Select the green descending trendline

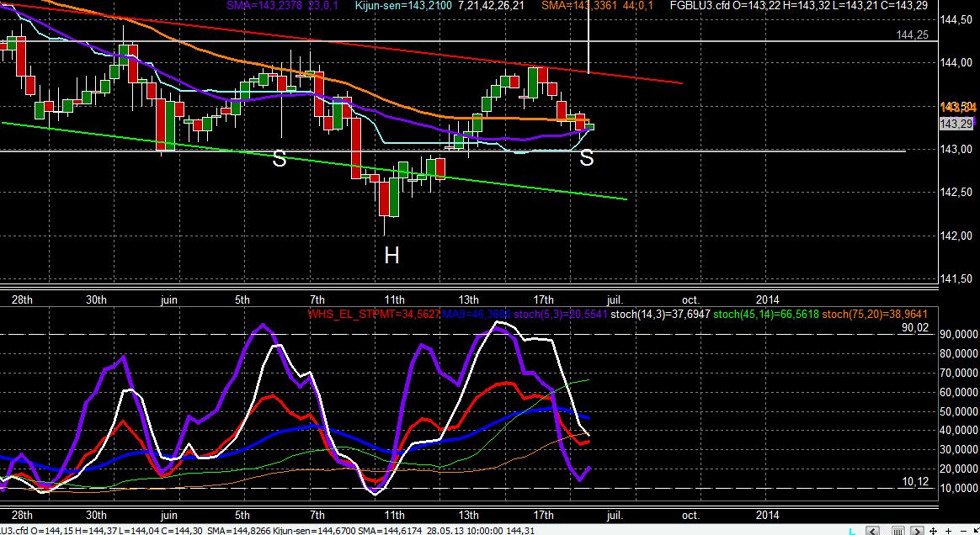click(x=312, y=161)
